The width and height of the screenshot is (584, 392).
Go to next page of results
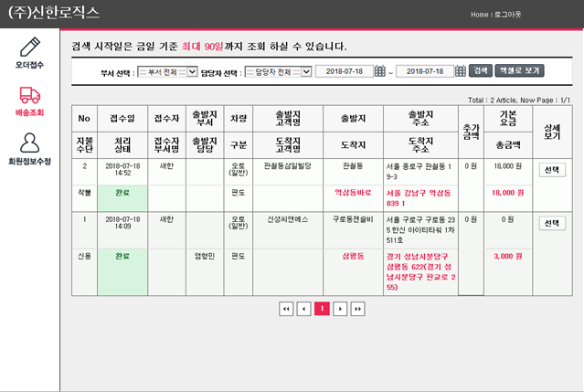click(340, 309)
